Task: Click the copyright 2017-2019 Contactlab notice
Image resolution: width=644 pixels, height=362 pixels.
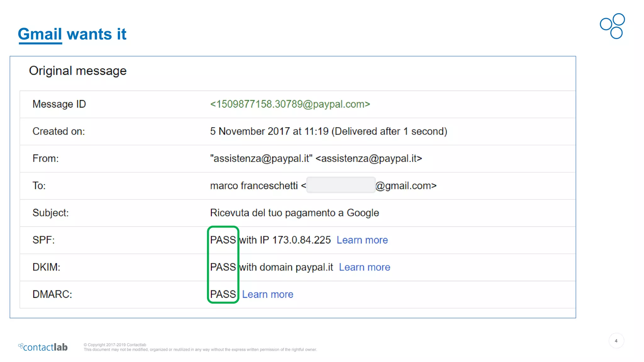Action: [115, 345]
